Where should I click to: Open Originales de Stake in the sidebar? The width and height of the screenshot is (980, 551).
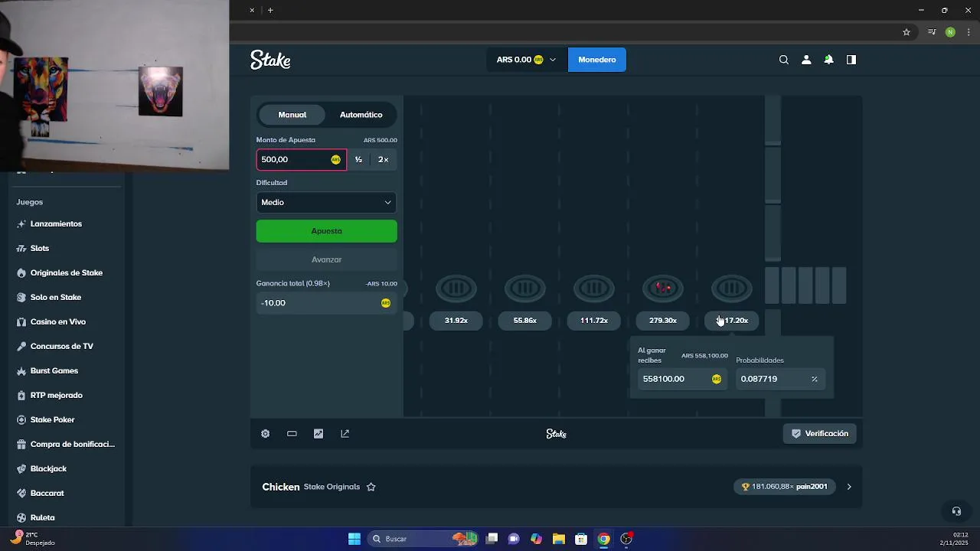click(x=67, y=272)
